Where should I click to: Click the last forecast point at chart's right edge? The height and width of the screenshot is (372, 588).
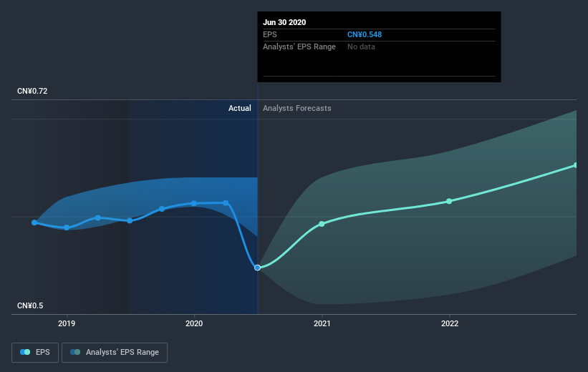click(x=576, y=165)
